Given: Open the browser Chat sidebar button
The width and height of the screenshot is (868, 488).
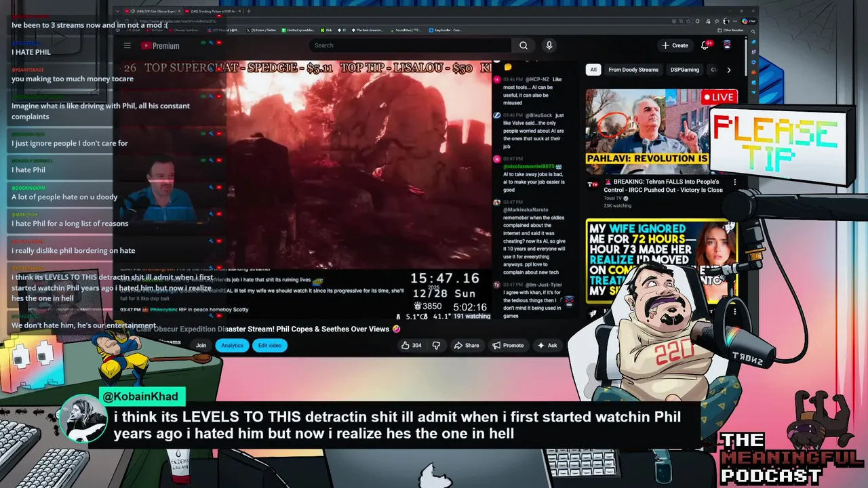Looking at the screenshot, I should click(749, 21).
